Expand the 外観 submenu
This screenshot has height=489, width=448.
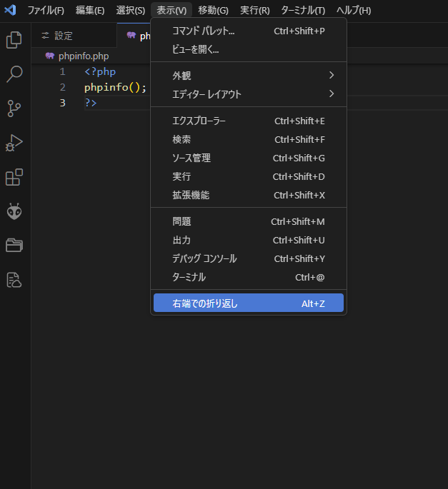click(249, 75)
